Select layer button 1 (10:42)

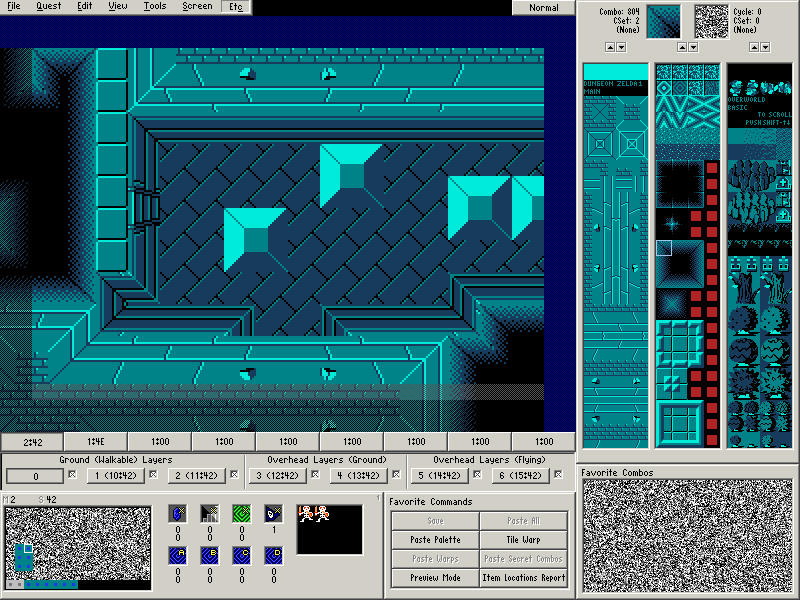(x=116, y=476)
